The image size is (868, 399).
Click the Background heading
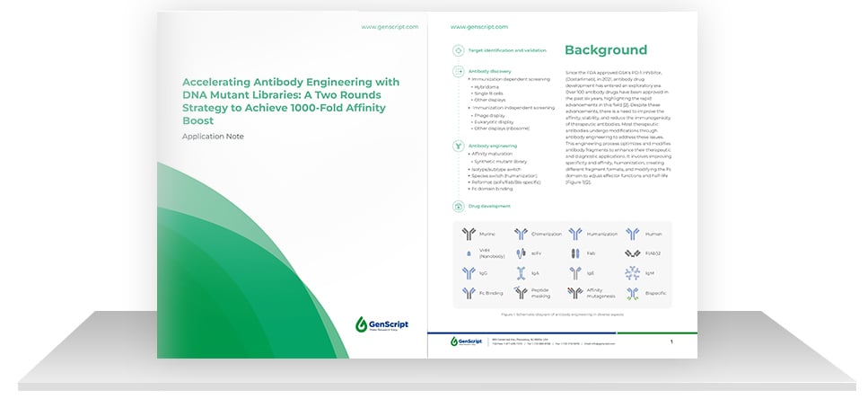tap(605, 50)
